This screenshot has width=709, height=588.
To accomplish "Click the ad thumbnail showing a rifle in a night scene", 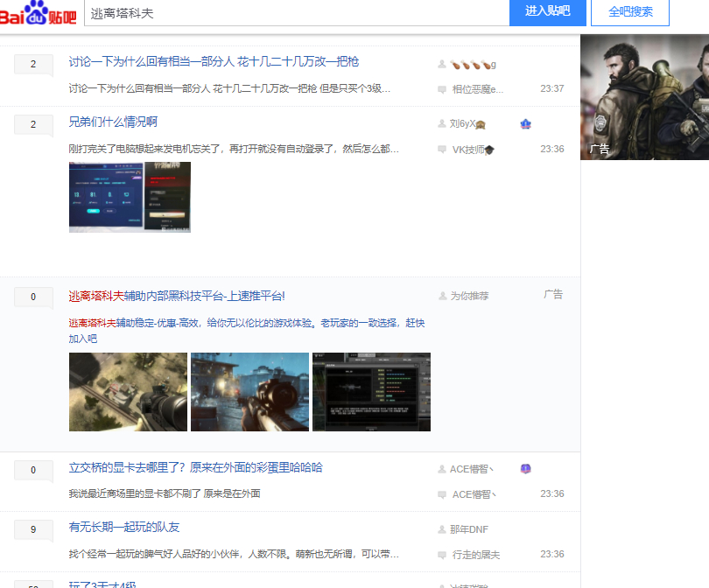I will pyautogui.click(x=249, y=392).
